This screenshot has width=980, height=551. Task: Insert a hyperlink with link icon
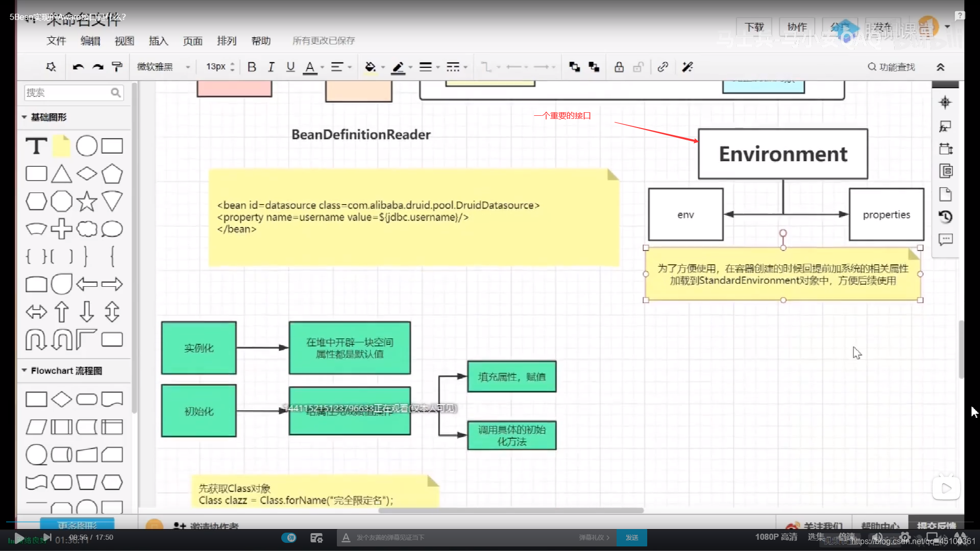click(x=663, y=67)
